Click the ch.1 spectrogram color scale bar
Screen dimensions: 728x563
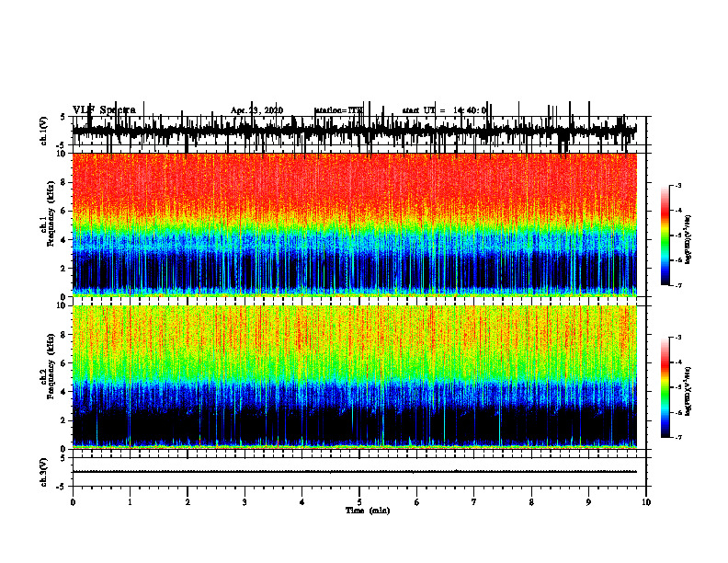point(665,236)
